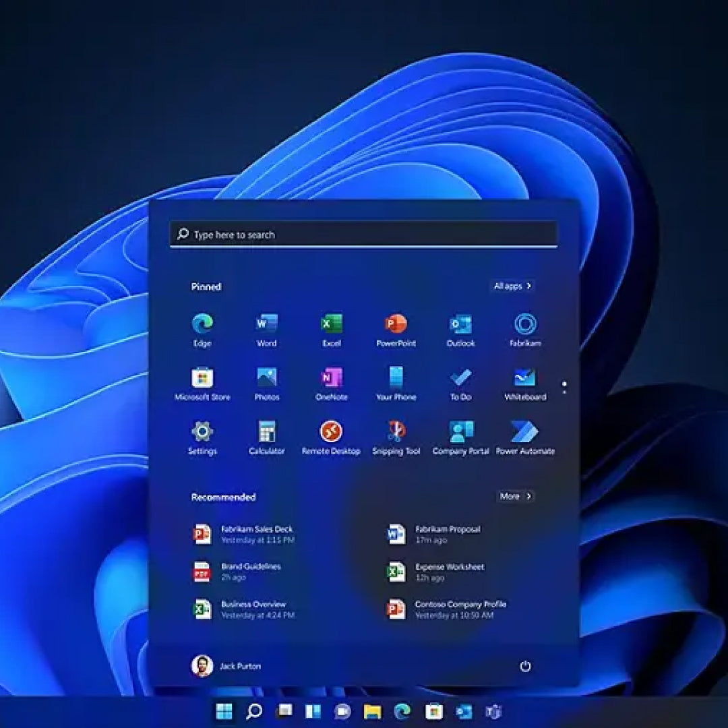Launch Word from the Start menu
The image size is (728, 728).
click(x=266, y=326)
